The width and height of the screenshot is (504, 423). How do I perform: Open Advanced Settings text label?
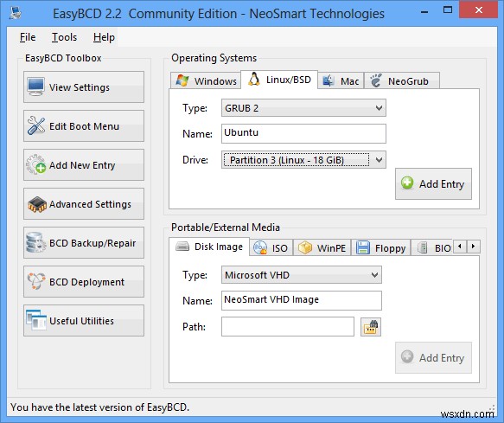pos(90,204)
